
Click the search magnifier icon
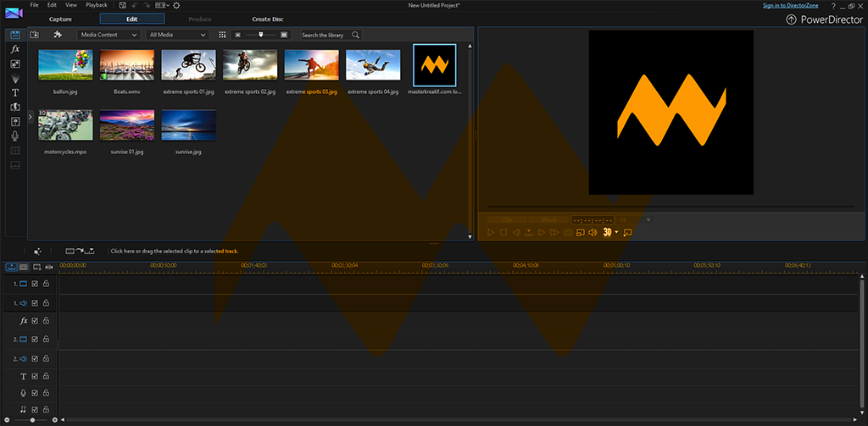(355, 35)
